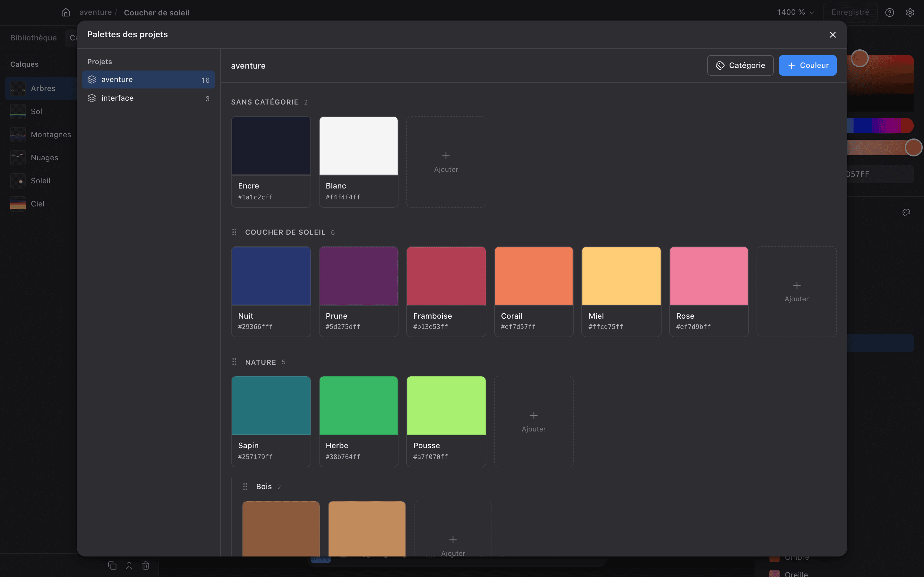Viewport: 924px width, 577px height.
Task: Select the interface project
Action: (149, 98)
